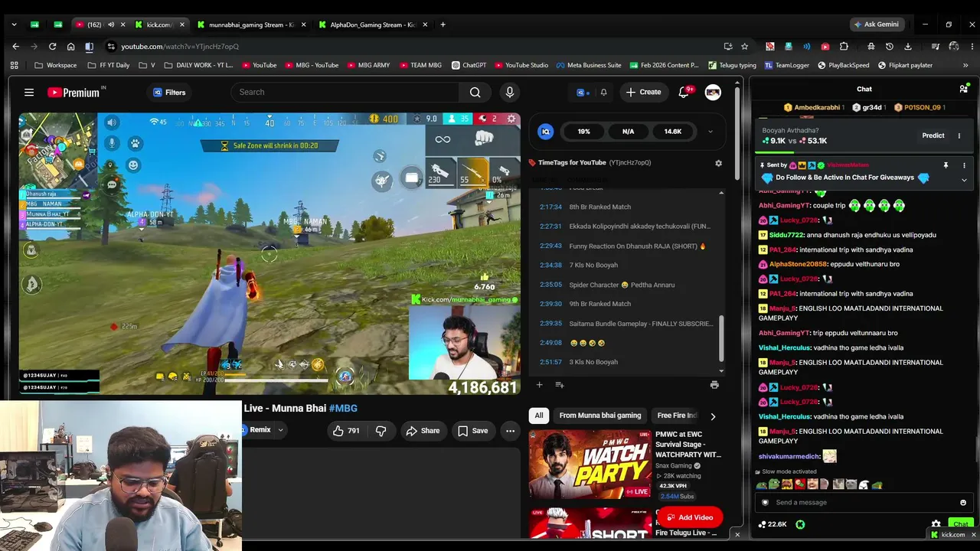Screen dimensions: 980x551
Task: Click the add-to-list icon below time tags
Action: point(560,385)
